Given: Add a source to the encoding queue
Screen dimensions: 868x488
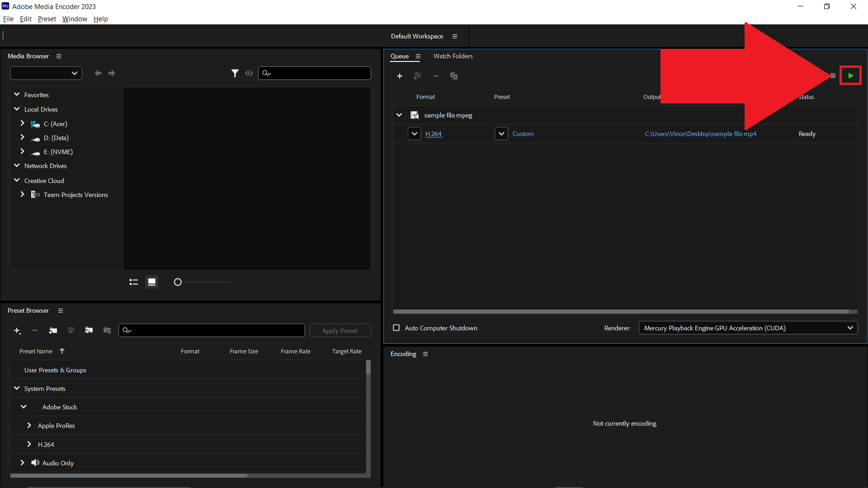Looking at the screenshot, I should pos(400,76).
